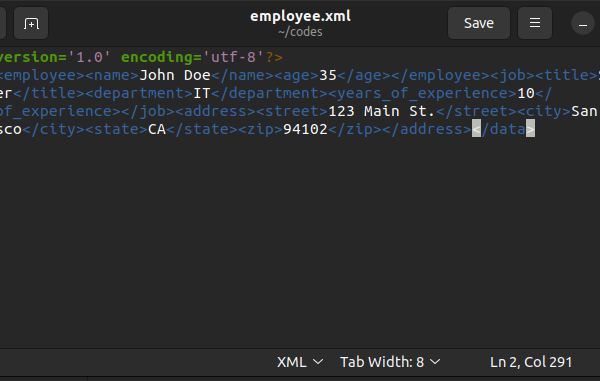Screen dimensions: 600x381
Task: Click the closing </data> tag
Action: pos(503,129)
